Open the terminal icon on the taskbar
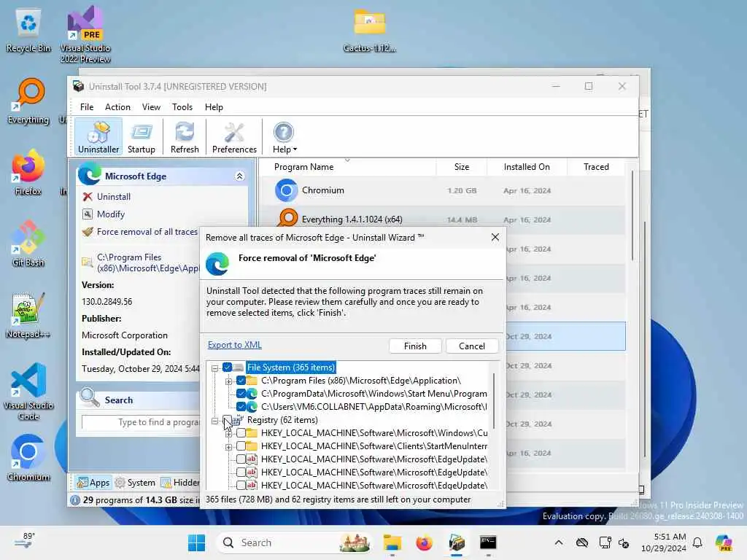747x560 pixels. click(x=488, y=542)
